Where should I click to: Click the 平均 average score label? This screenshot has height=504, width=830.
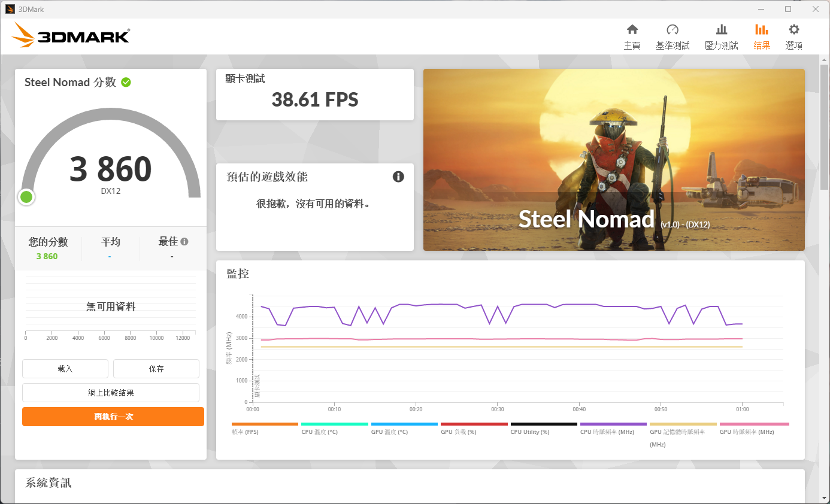[110, 242]
